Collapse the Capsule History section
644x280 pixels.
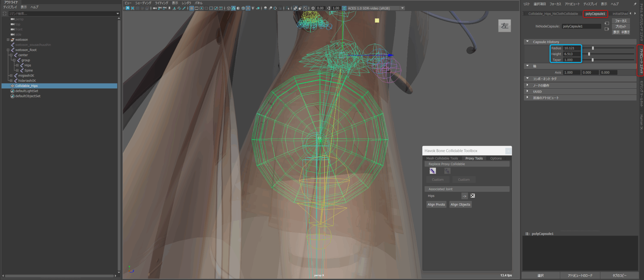pos(527,42)
